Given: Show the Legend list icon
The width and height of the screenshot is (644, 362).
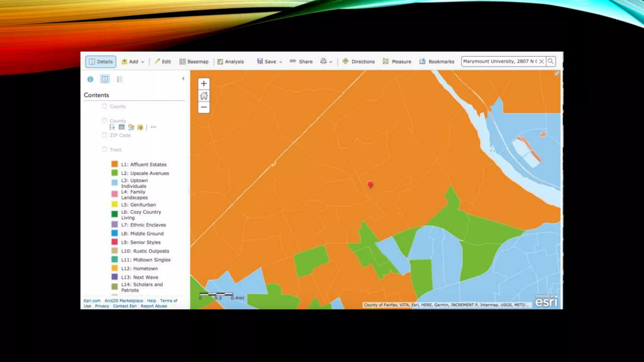Looking at the screenshot, I should tap(119, 79).
